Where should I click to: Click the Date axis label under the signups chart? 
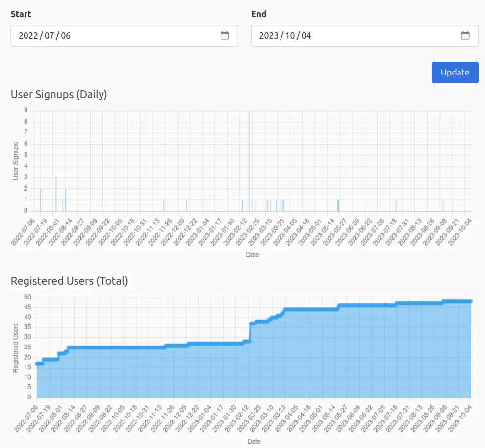(x=253, y=254)
